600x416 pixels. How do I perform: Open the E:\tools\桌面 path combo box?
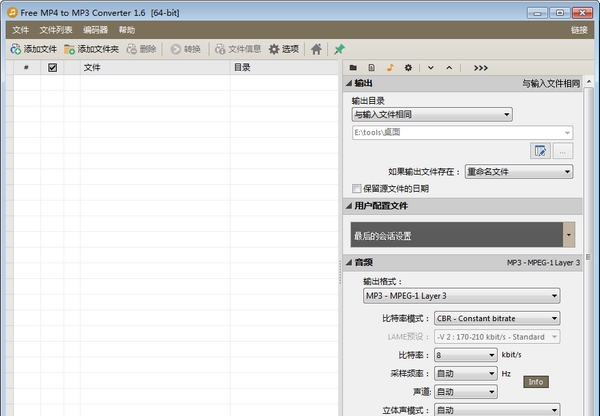pyautogui.click(x=462, y=132)
